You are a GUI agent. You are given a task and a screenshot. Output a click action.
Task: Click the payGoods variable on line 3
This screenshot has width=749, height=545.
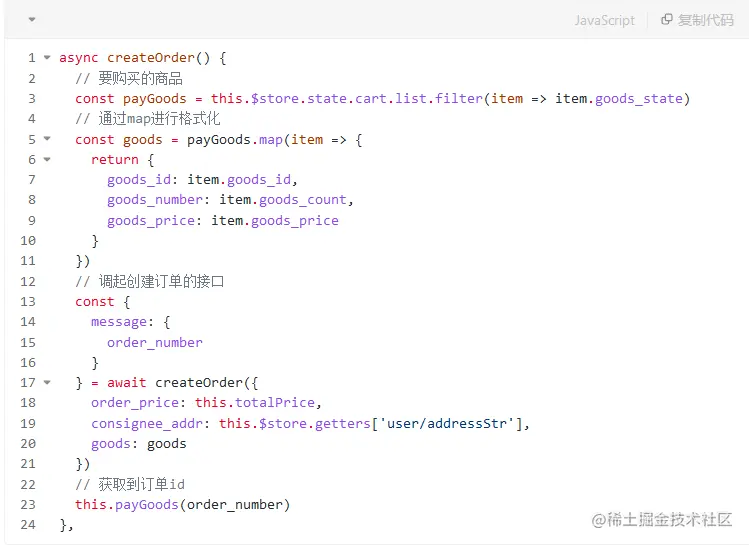[154, 99]
